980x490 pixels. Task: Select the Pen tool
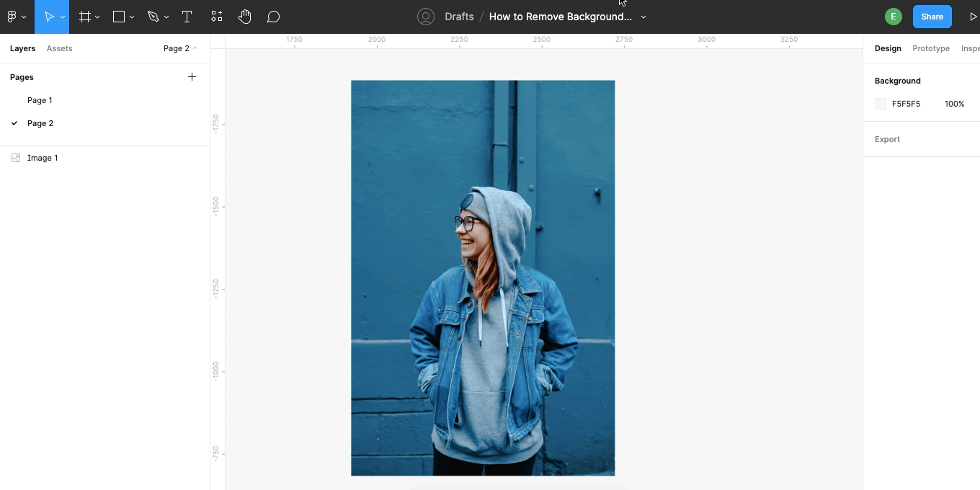(153, 17)
